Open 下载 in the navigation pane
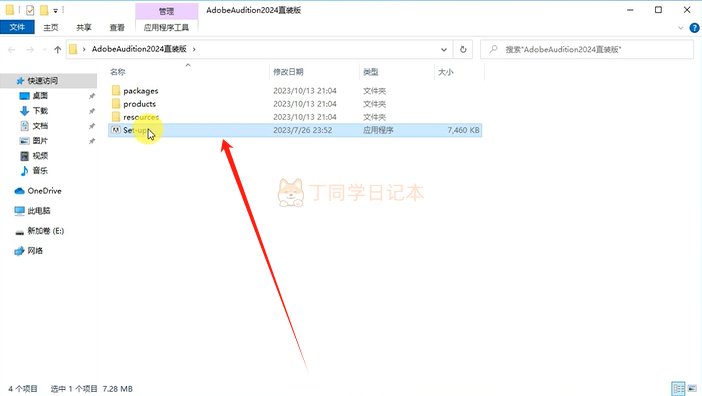This screenshot has width=702, height=396. coord(40,111)
